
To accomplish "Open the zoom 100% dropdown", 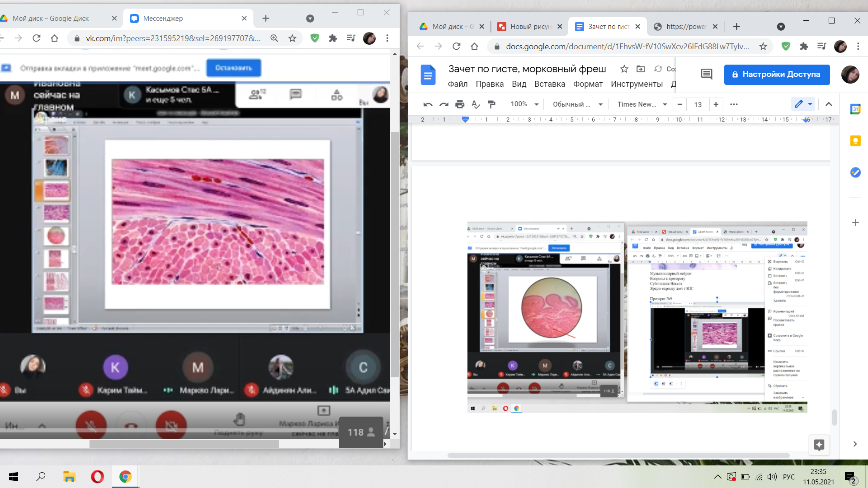I will 524,104.
